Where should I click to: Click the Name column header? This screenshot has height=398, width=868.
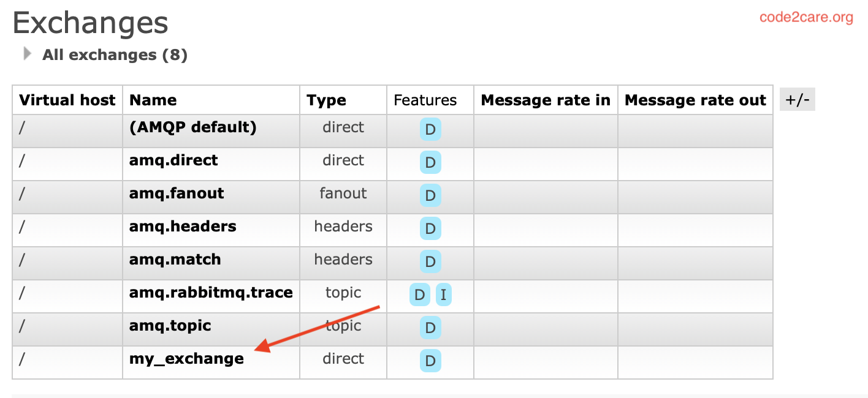coord(152,100)
